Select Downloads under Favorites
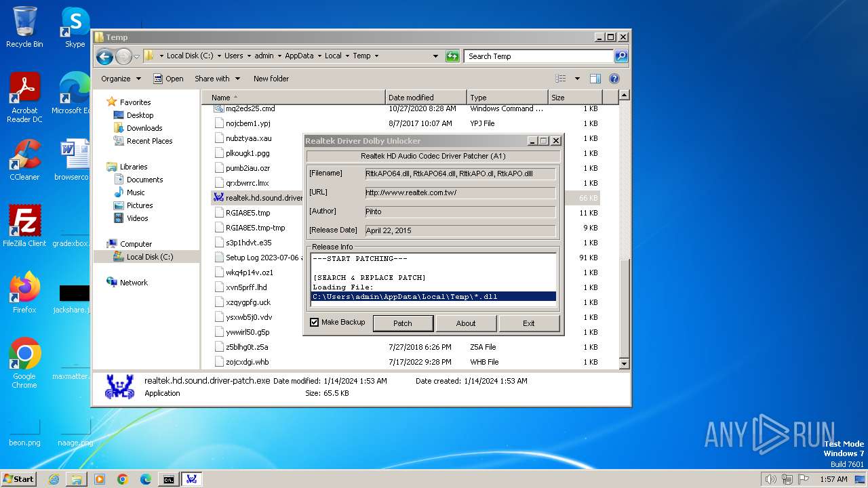This screenshot has height=488, width=868. 144,128
